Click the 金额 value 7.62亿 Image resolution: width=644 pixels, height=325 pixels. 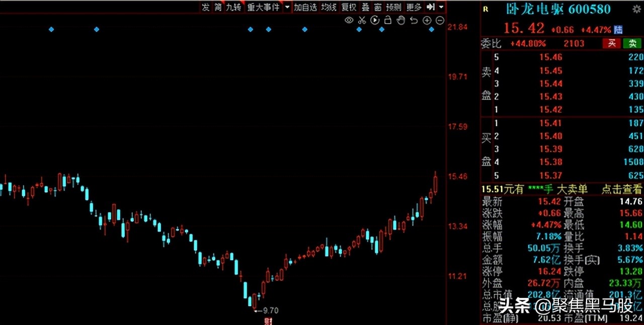pos(547,260)
